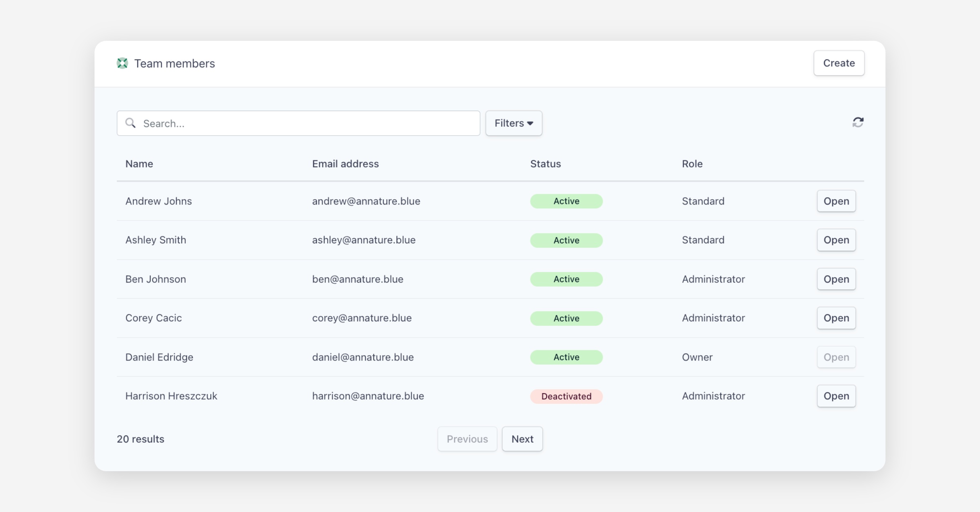The image size is (980, 512).
Task: Click the Team members logo icon
Action: 122,63
